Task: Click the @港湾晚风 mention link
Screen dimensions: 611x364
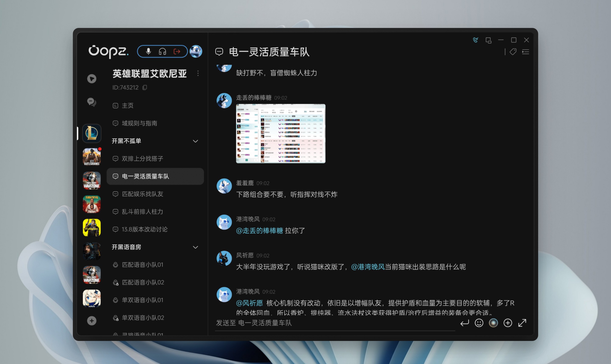Action: pyautogui.click(x=368, y=267)
